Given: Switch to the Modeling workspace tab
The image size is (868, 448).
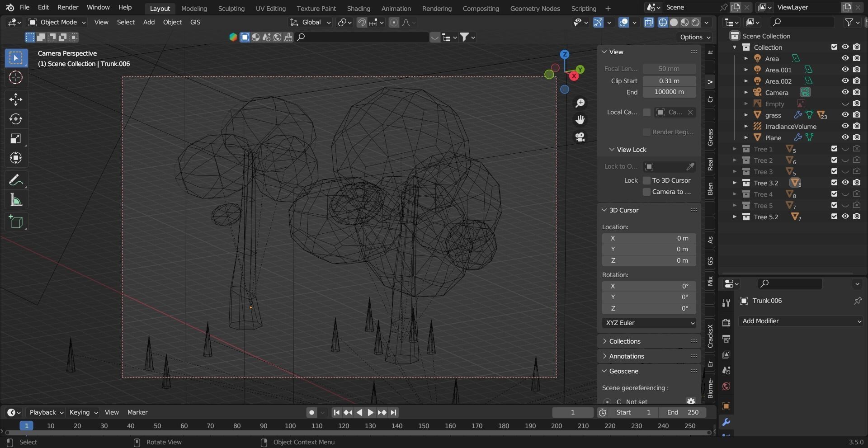Looking at the screenshot, I should tap(194, 8).
